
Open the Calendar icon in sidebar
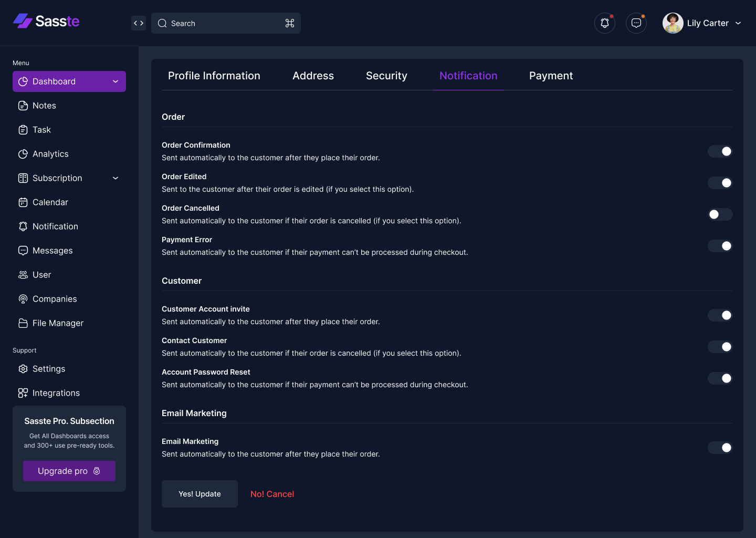[23, 202]
